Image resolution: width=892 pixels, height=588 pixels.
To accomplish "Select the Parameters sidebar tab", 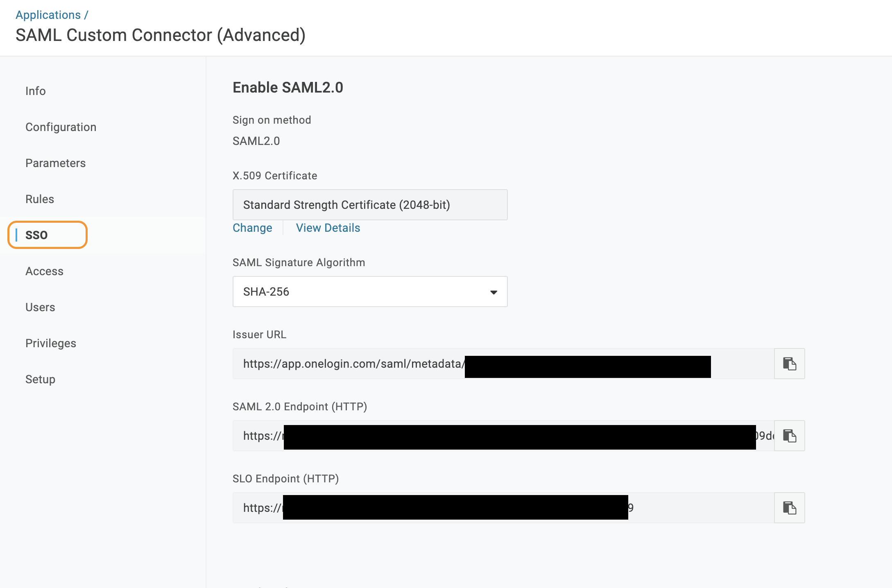I will pyautogui.click(x=55, y=163).
